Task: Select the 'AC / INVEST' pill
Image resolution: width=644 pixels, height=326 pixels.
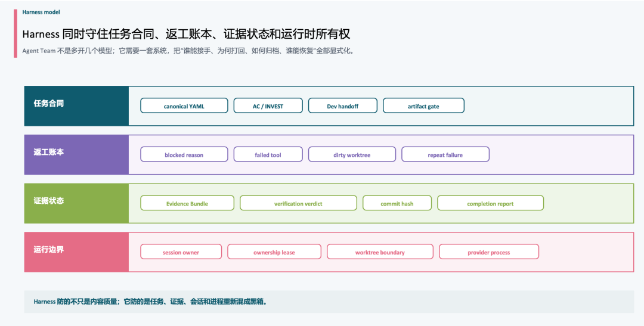Action: [x=268, y=106]
